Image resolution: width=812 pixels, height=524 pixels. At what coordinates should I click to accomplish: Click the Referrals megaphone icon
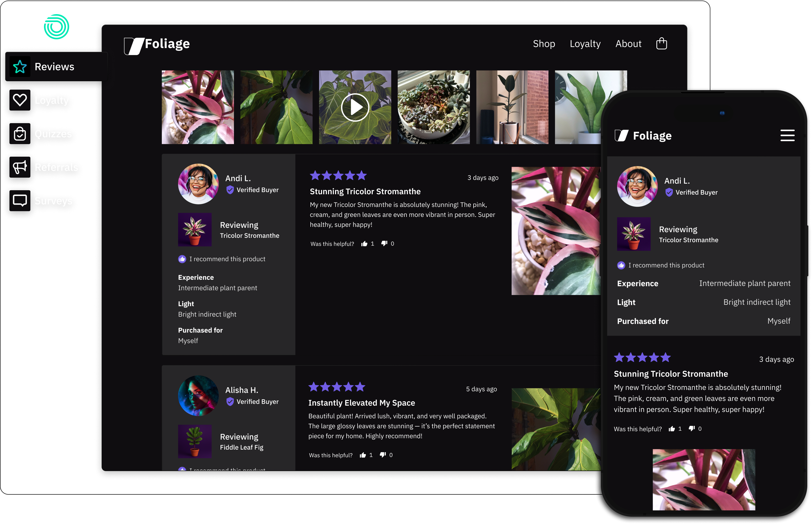point(20,167)
